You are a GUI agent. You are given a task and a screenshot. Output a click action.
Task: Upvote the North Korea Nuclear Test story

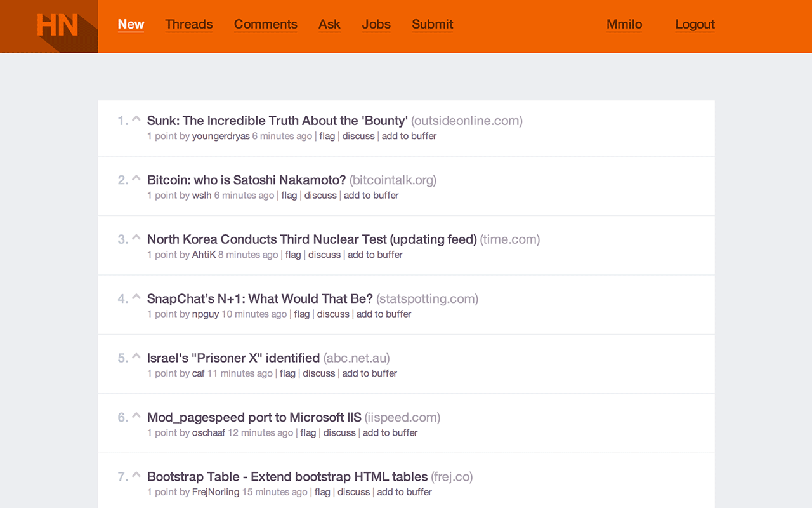click(136, 237)
